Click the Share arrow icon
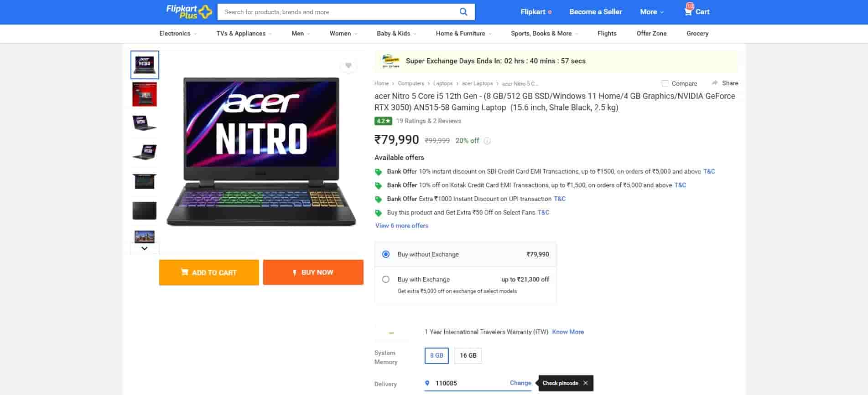 coord(715,83)
